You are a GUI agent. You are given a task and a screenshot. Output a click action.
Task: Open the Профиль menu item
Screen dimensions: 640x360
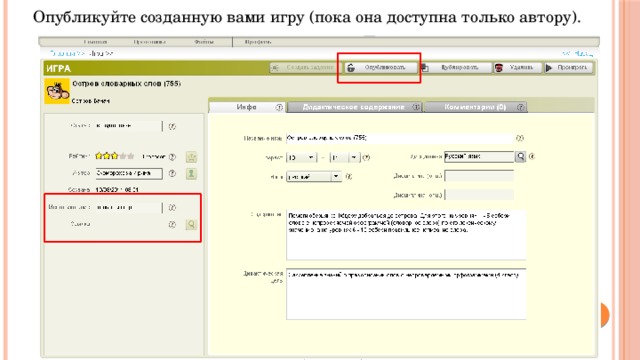(x=258, y=42)
